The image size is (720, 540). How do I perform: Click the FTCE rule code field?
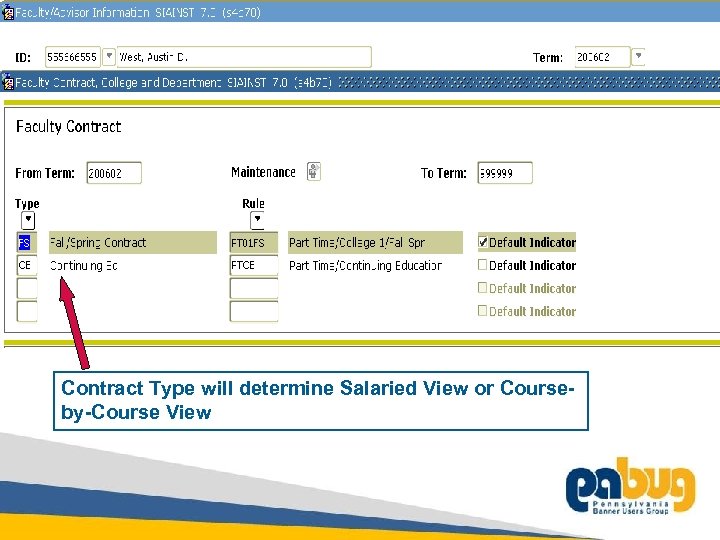(253, 265)
